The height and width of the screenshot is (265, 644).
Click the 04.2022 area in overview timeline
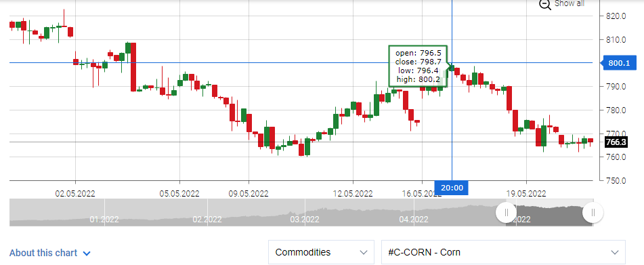[x=413, y=220]
